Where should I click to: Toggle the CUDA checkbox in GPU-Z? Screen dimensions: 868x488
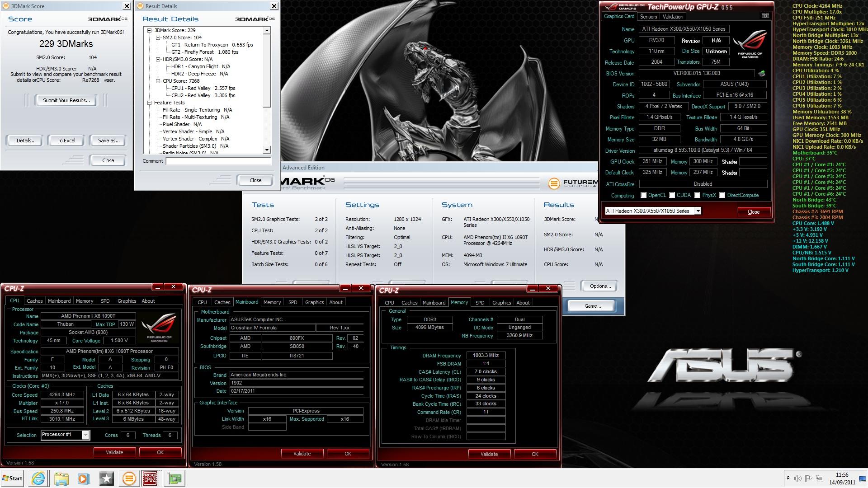coord(672,195)
